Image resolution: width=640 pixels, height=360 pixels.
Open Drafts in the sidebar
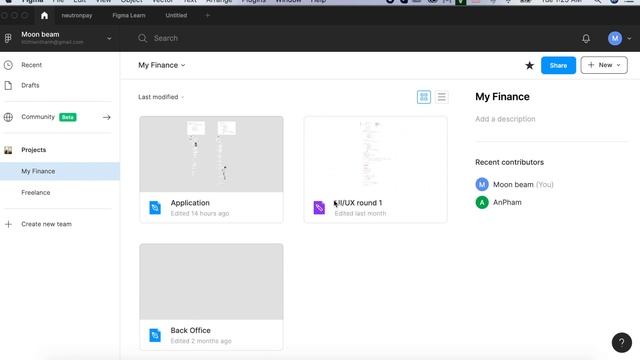pyautogui.click(x=30, y=85)
